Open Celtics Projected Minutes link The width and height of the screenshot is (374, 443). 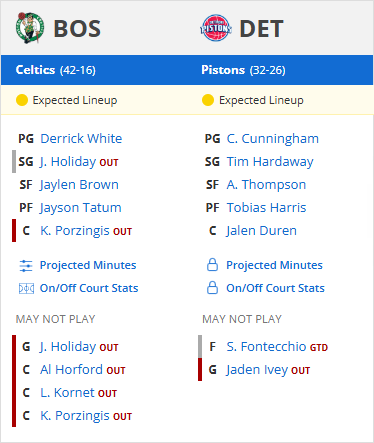(88, 265)
